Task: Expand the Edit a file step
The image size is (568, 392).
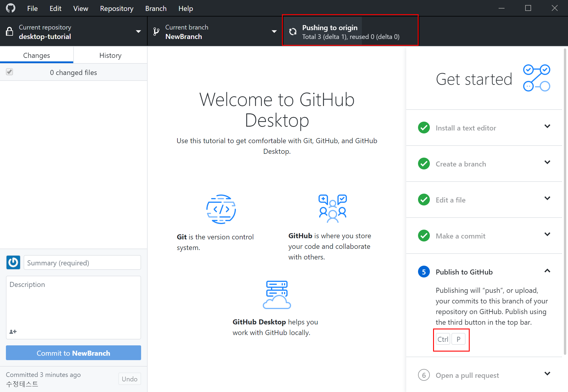Action: click(x=547, y=198)
